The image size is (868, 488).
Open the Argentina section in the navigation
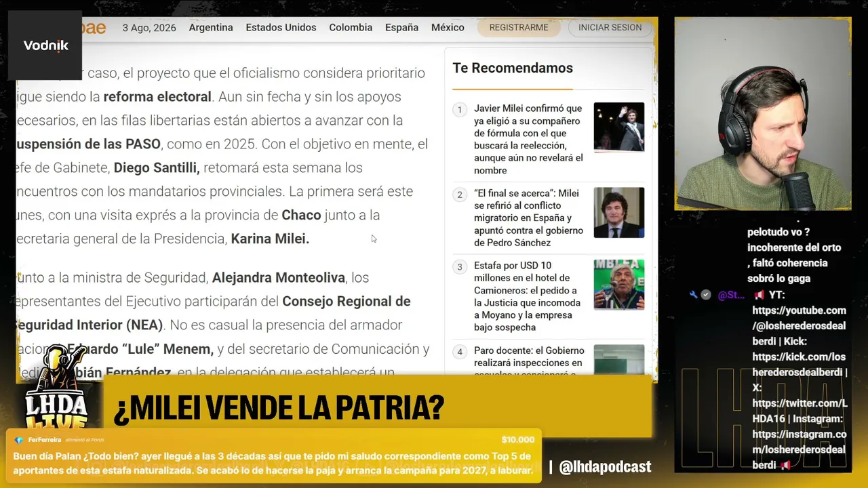click(211, 28)
